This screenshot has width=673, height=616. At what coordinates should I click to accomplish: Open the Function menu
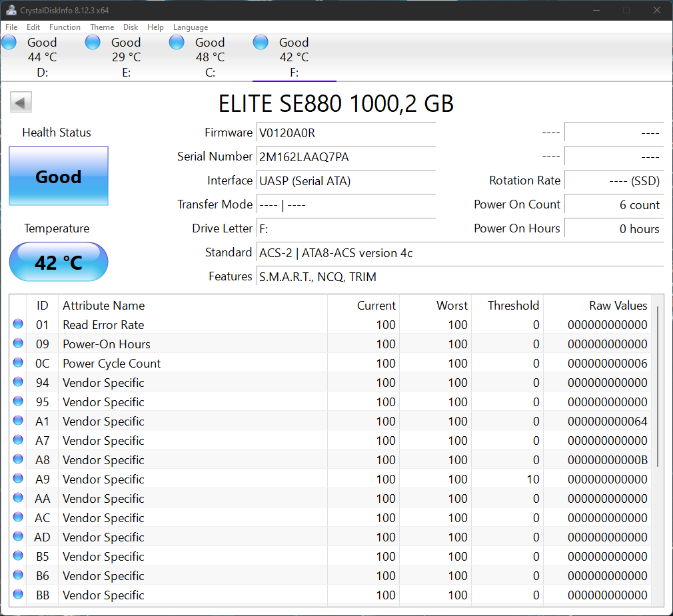[x=65, y=27]
